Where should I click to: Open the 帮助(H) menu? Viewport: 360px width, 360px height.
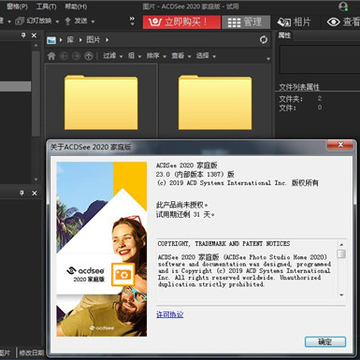(x=76, y=6)
